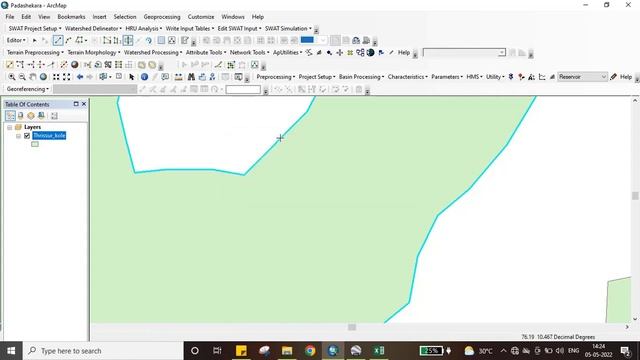Image resolution: width=640 pixels, height=360 pixels.
Task: Switch TOC to List By Selection
Action: pyautogui.click(x=41, y=116)
